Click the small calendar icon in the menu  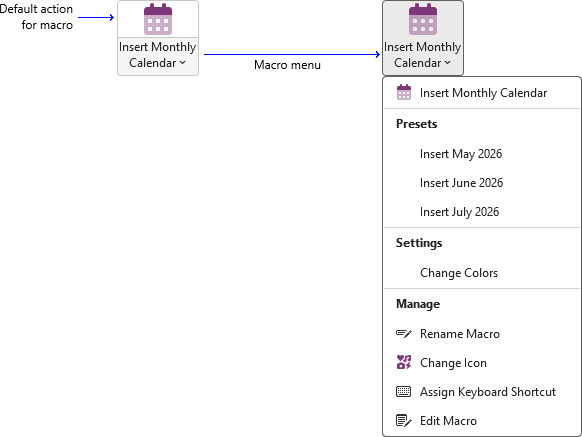click(x=404, y=92)
